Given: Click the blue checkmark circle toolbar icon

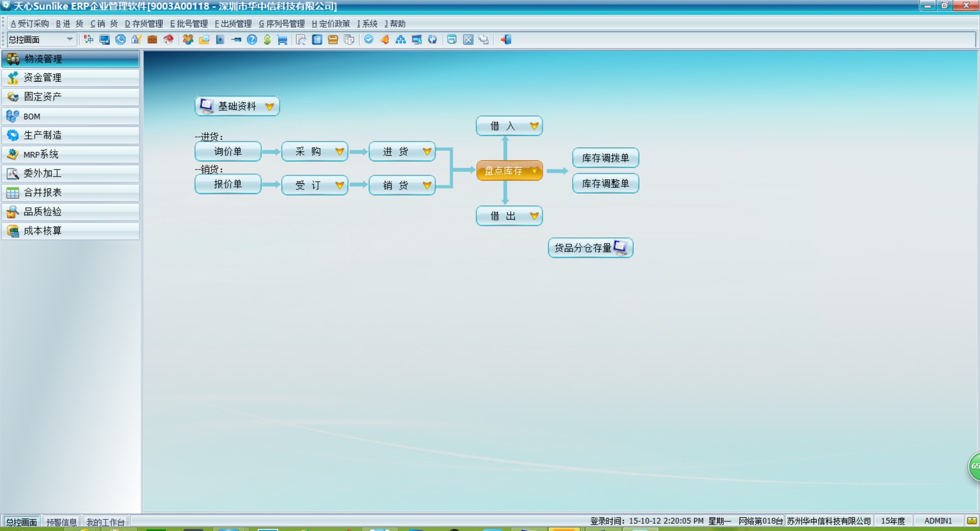Looking at the screenshot, I should click(369, 39).
